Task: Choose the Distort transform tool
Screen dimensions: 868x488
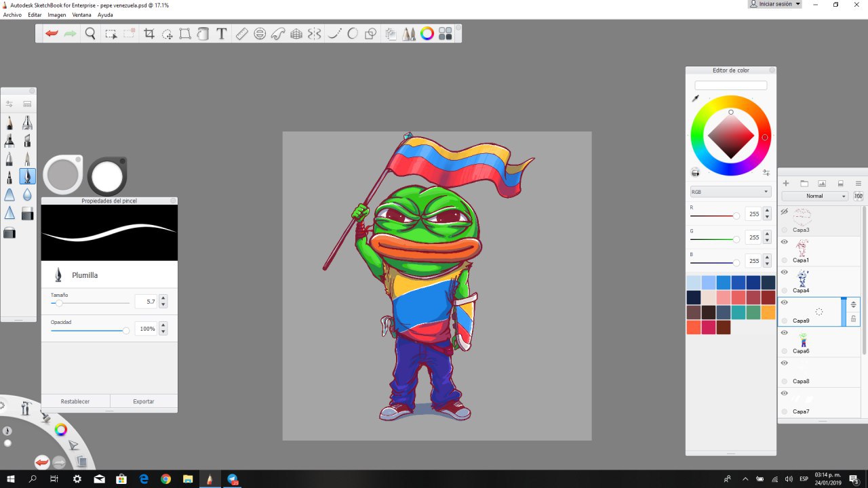Action: pyautogui.click(x=185, y=33)
